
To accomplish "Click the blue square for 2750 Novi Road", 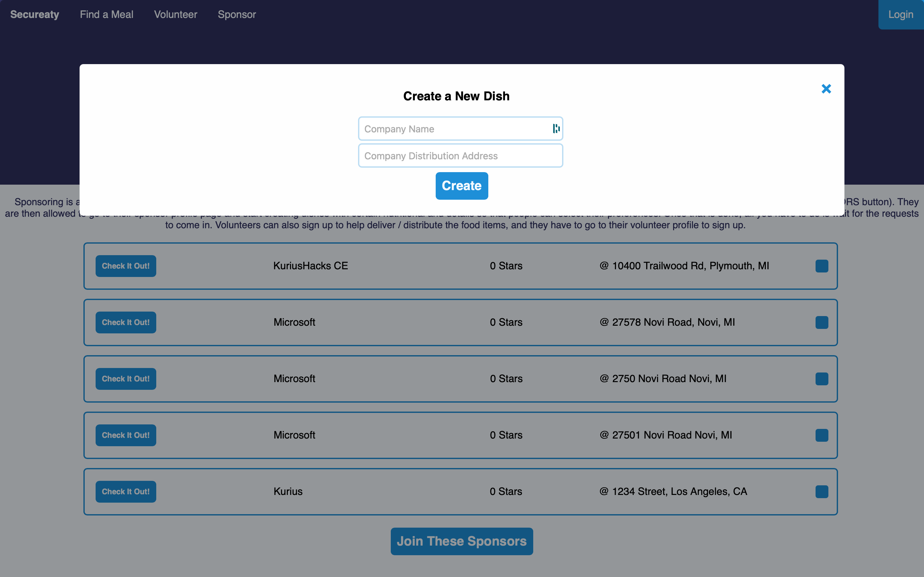I will click(821, 379).
